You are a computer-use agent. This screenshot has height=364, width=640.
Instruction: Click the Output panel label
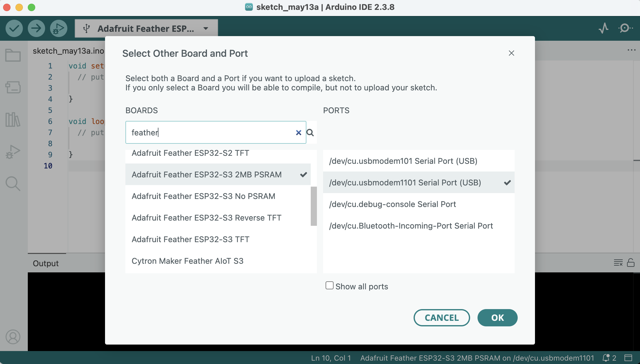click(46, 263)
